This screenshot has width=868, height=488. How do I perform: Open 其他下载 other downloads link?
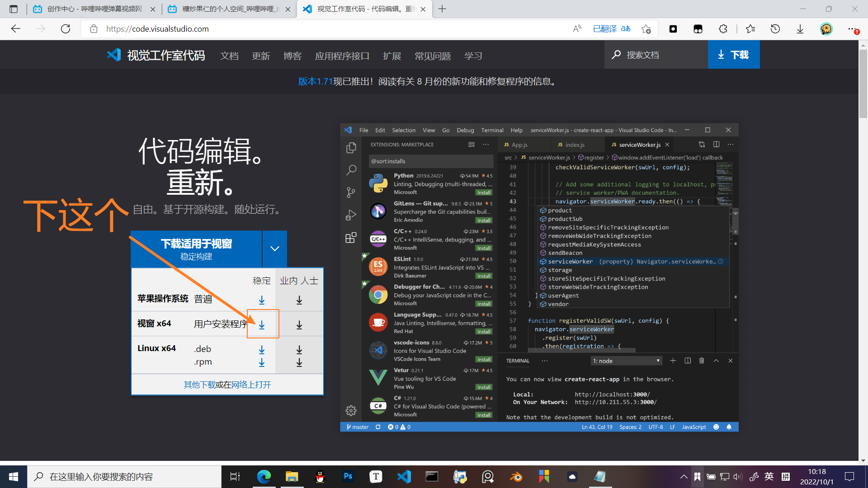199,385
